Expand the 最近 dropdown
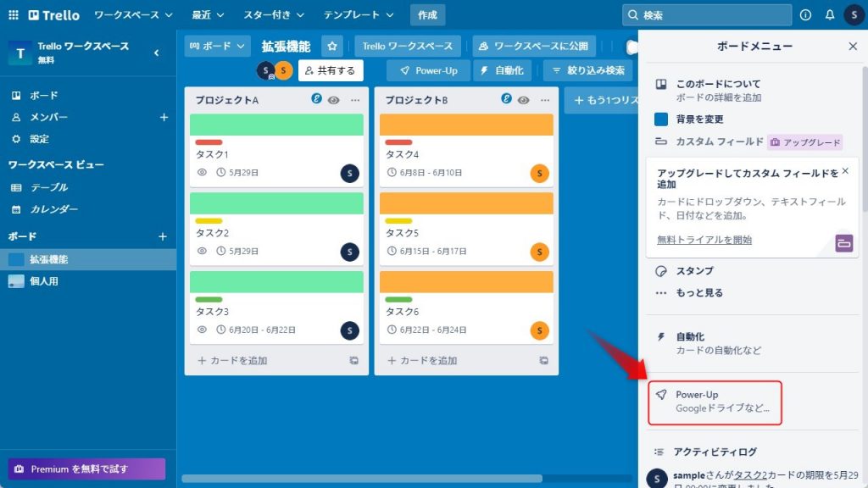Image resolution: width=868 pixels, height=488 pixels. coord(208,15)
